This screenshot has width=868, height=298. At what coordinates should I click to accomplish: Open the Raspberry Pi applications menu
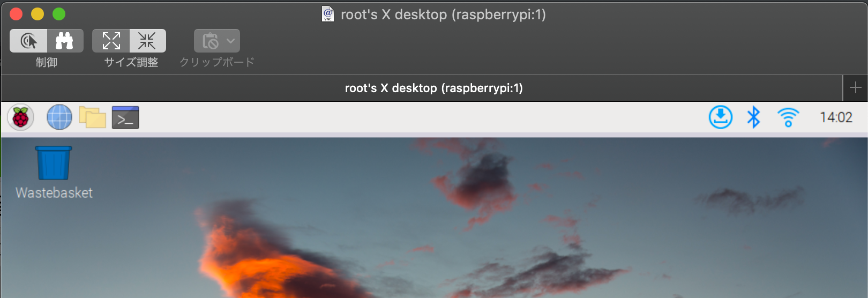(x=21, y=117)
